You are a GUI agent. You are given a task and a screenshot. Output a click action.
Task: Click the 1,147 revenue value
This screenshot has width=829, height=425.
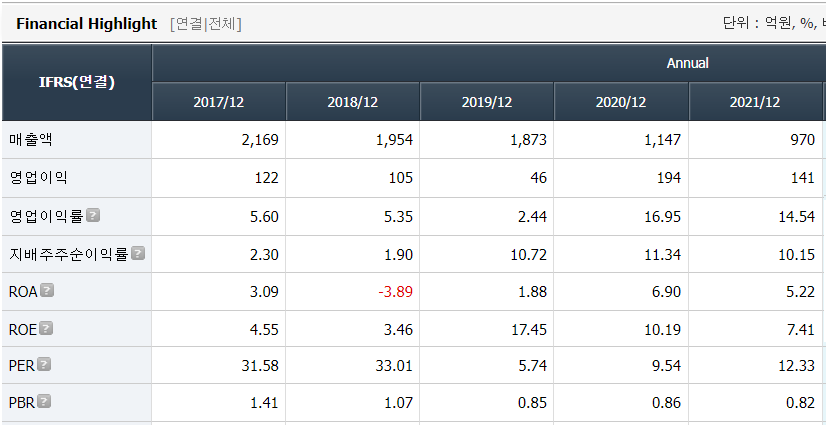661,140
